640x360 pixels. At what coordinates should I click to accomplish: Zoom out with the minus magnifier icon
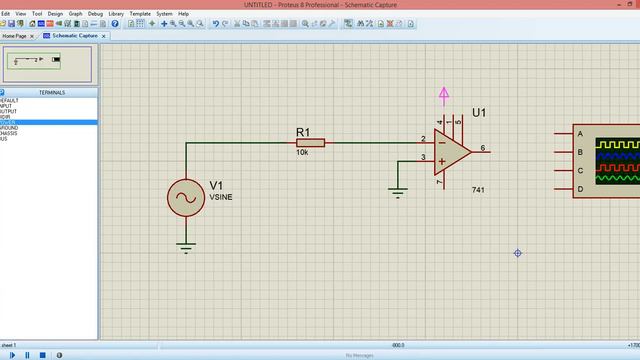tap(182, 24)
